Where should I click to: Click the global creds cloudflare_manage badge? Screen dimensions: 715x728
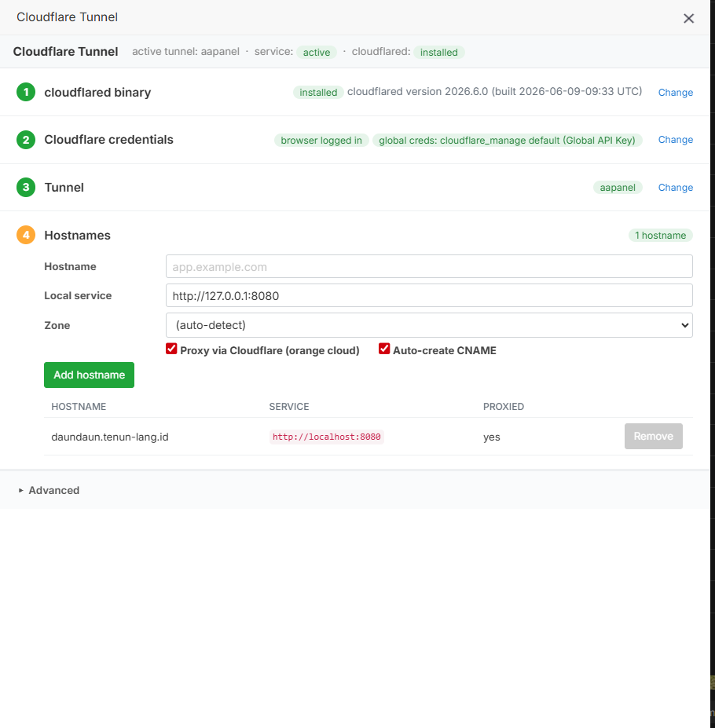pos(507,141)
